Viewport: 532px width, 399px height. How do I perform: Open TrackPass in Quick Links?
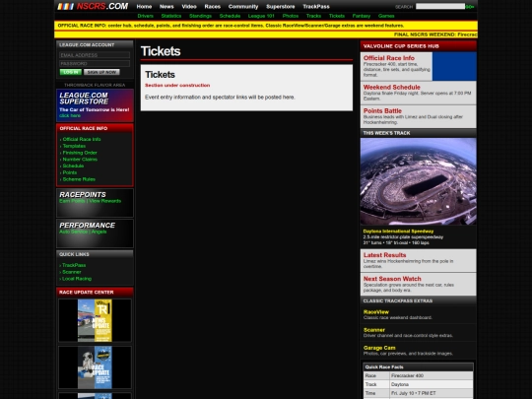point(74,265)
